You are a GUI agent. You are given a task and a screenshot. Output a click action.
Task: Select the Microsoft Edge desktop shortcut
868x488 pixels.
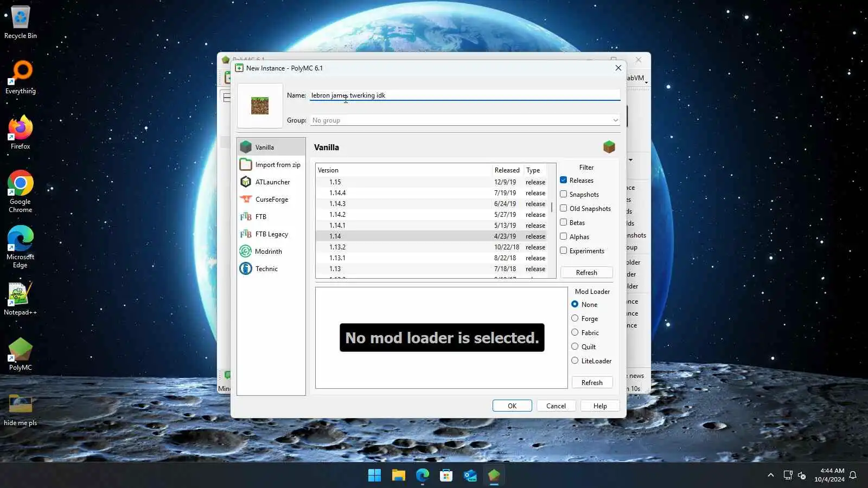21,247
